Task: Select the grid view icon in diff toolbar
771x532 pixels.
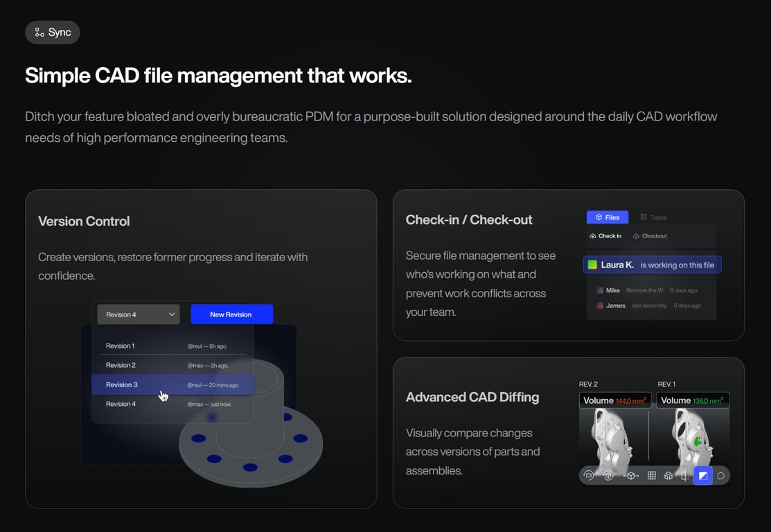Action: (651, 475)
